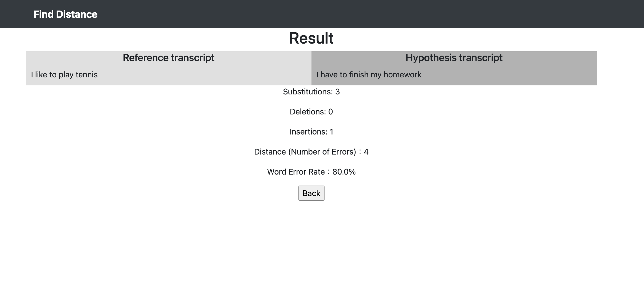Click the Reference transcript column header
644x286 pixels.
pyautogui.click(x=169, y=57)
